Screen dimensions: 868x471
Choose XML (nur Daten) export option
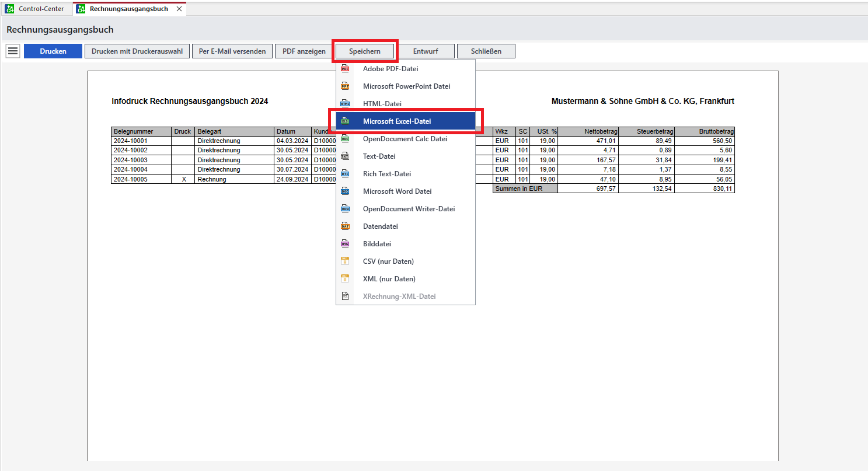[389, 279]
